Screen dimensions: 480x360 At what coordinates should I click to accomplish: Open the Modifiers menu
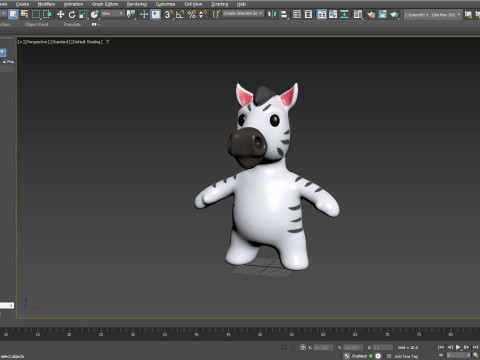(46, 4)
